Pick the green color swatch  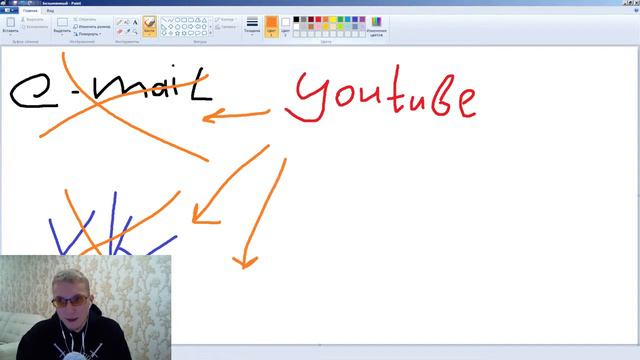[340, 20]
